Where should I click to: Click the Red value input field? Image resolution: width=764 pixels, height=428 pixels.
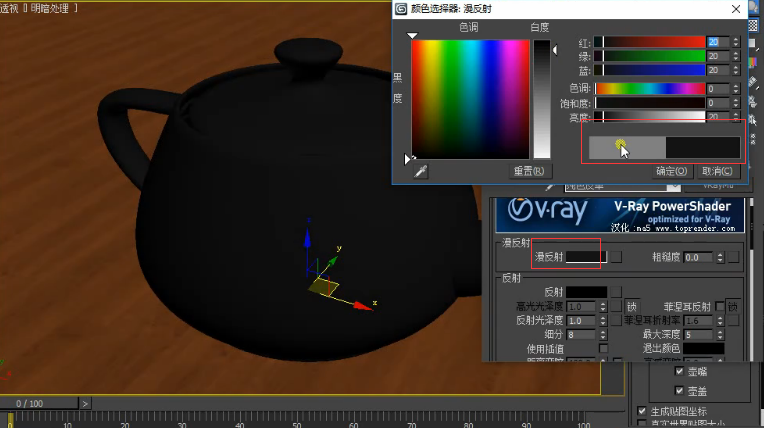(719, 42)
